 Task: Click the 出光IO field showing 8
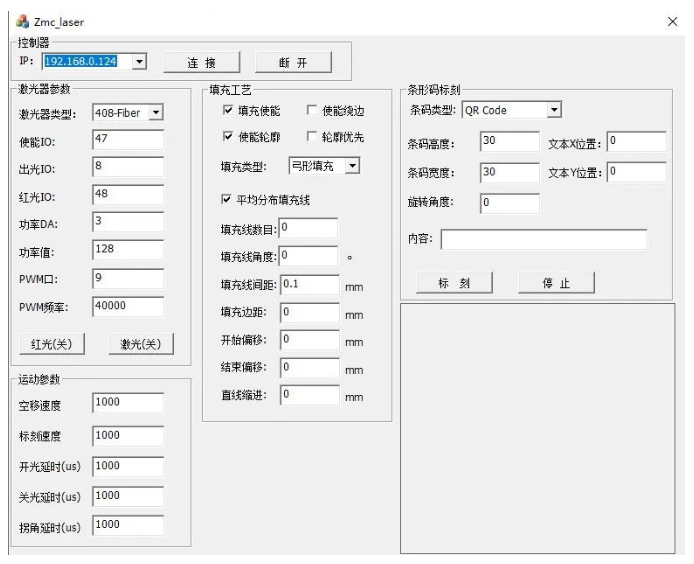coord(128,167)
